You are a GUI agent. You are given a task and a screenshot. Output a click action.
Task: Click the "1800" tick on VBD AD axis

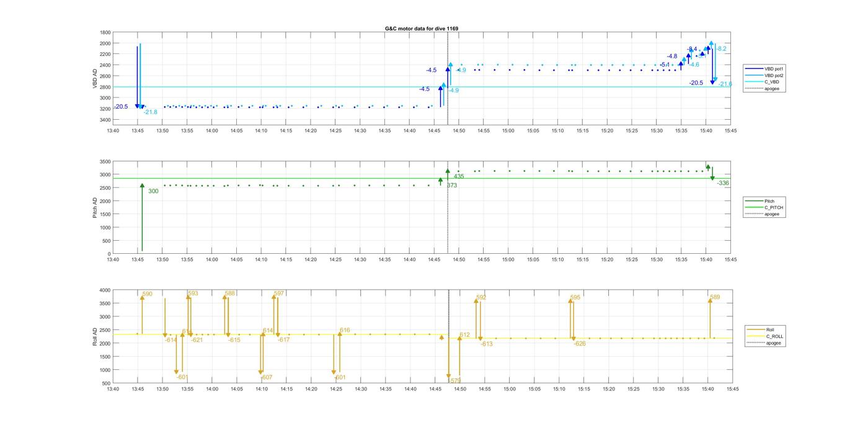105,32
